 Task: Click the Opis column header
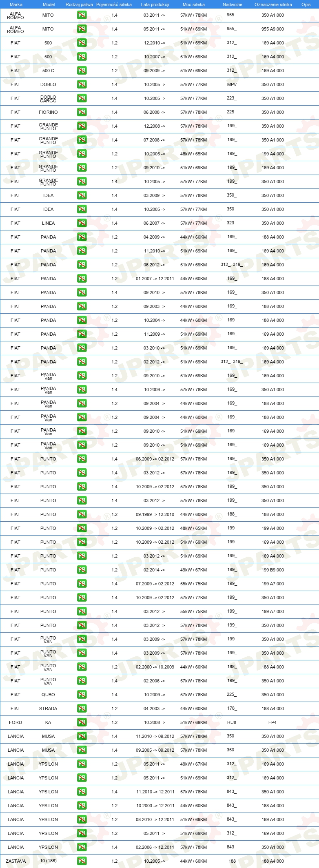click(x=306, y=4)
